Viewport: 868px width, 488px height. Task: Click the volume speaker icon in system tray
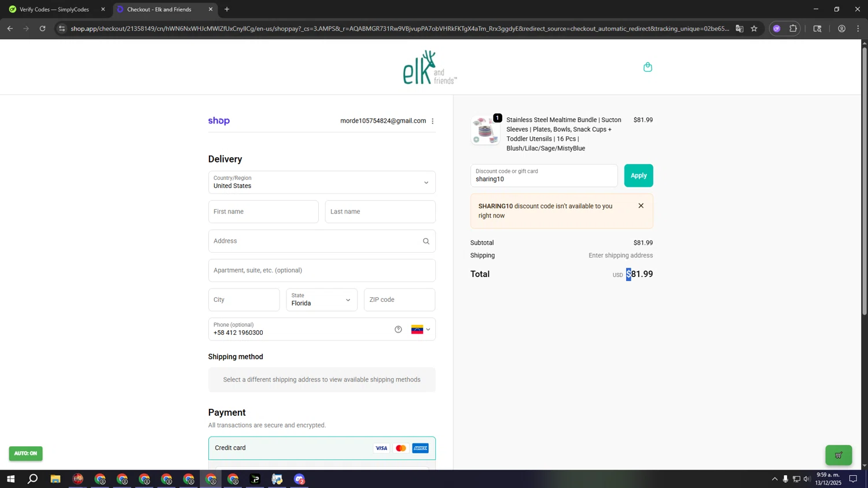click(x=807, y=479)
